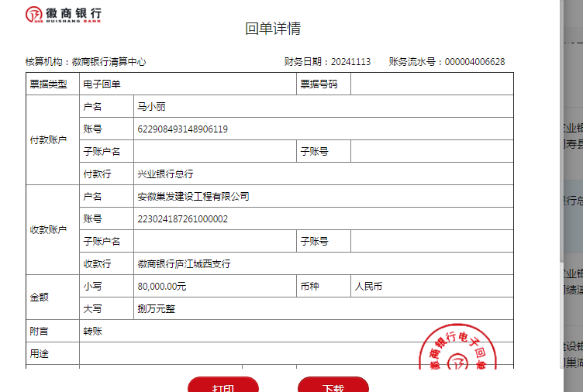The image size is (583, 392).
Task: Click the payer account number 622908493148906119
Action: click(182, 129)
